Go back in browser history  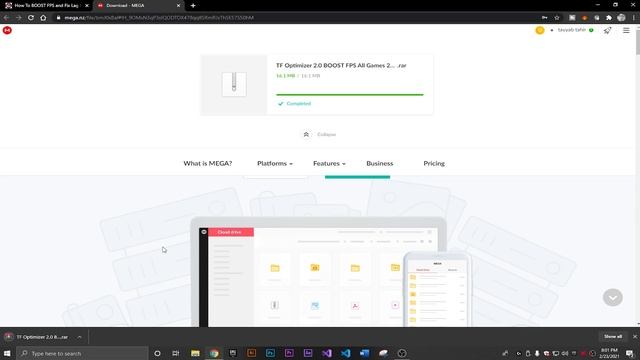tap(6, 18)
